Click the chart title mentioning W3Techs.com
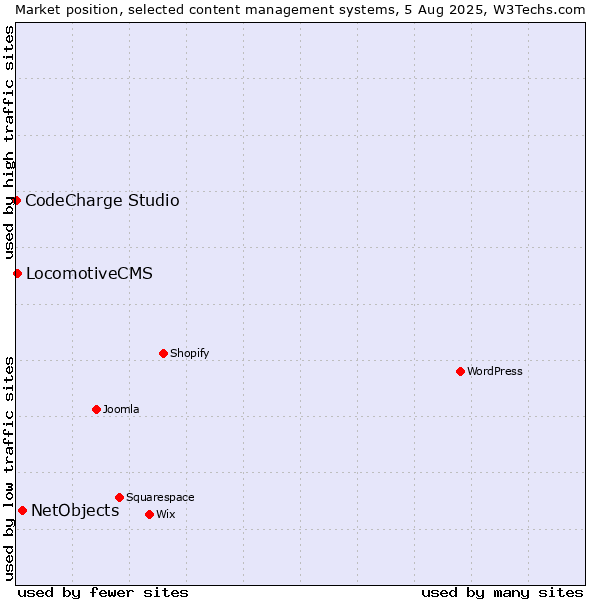The image size is (600, 600). (300, 10)
